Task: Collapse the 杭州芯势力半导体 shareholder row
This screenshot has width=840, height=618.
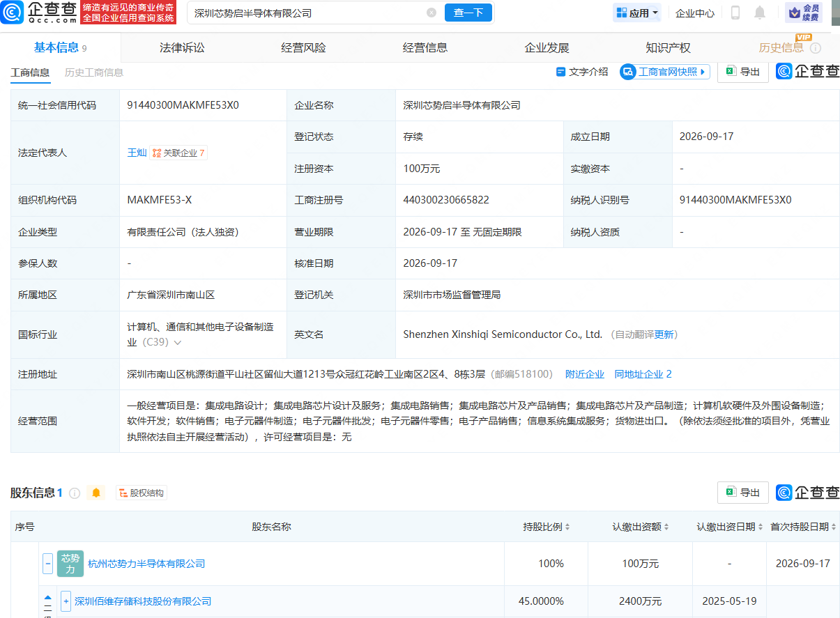Action: (x=47, y=563)
